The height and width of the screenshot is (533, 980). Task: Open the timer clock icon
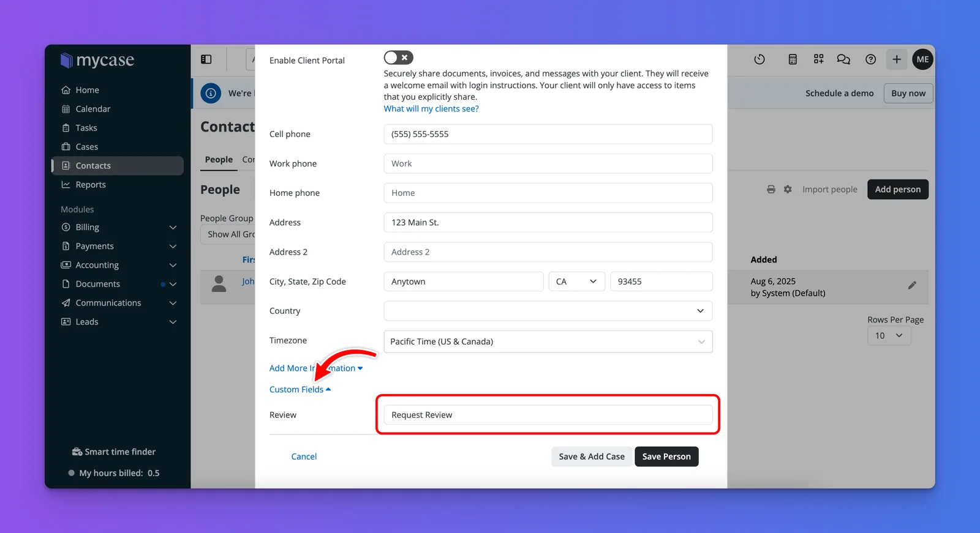(759, 59)
